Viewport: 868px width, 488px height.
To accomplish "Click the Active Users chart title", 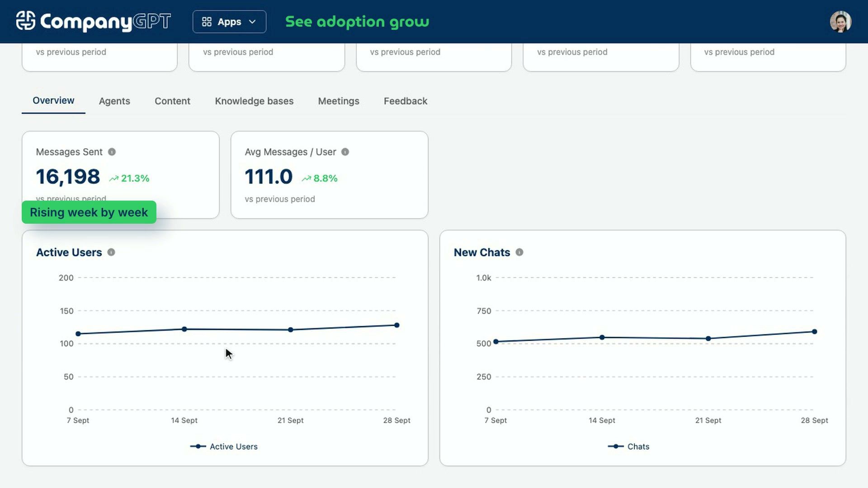I will [x=69, y=253].
